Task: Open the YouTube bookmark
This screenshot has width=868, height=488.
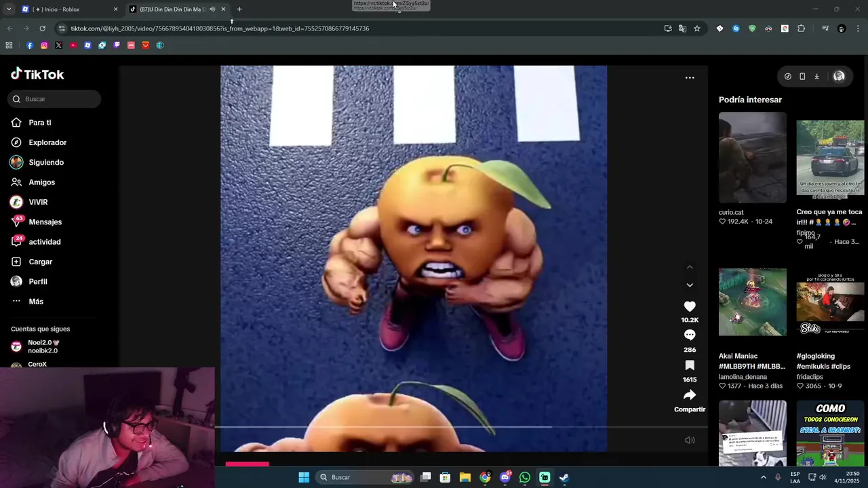Action: pyautogui.click(x=73, y=45)
